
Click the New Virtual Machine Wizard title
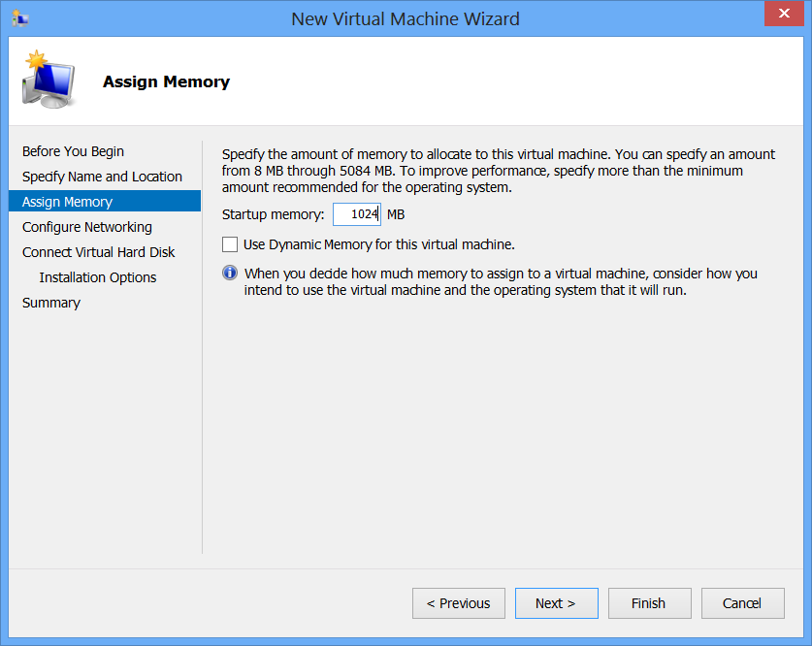[406, 18]
